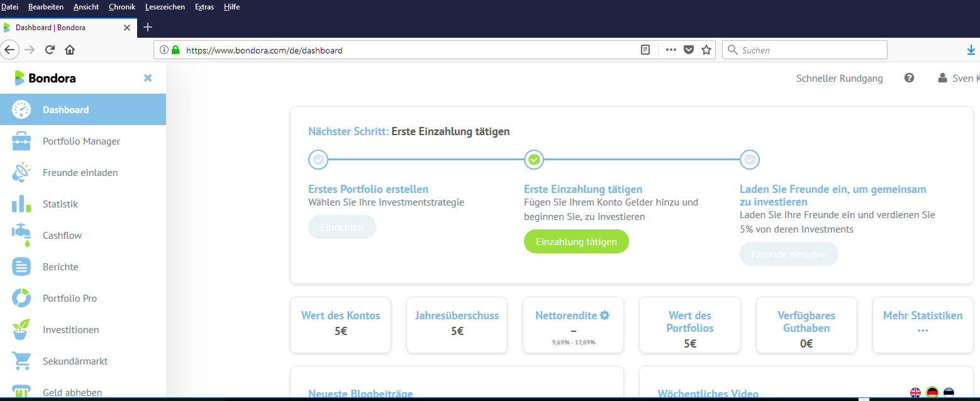Toggle reader view icon in address bar

[645, 50]
